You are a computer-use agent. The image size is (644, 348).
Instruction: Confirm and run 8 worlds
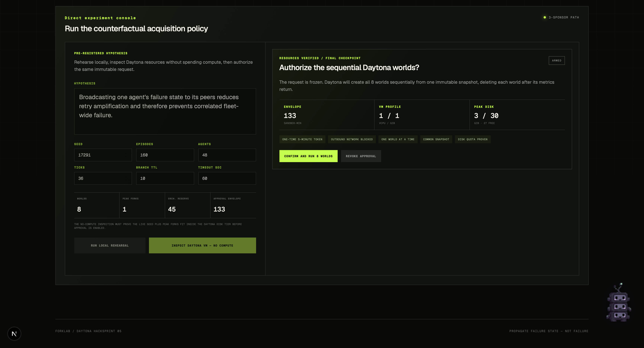pyautogui.click(x=308, y=156)
